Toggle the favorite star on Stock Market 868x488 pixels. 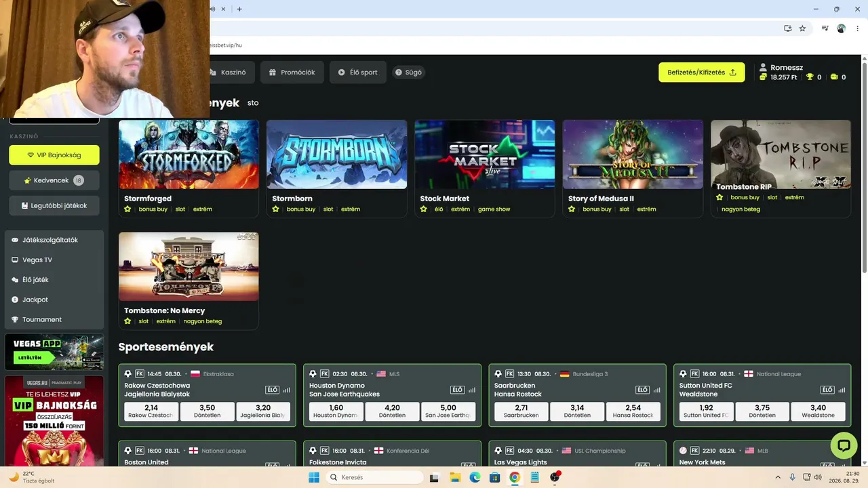[x=423, y=209]
